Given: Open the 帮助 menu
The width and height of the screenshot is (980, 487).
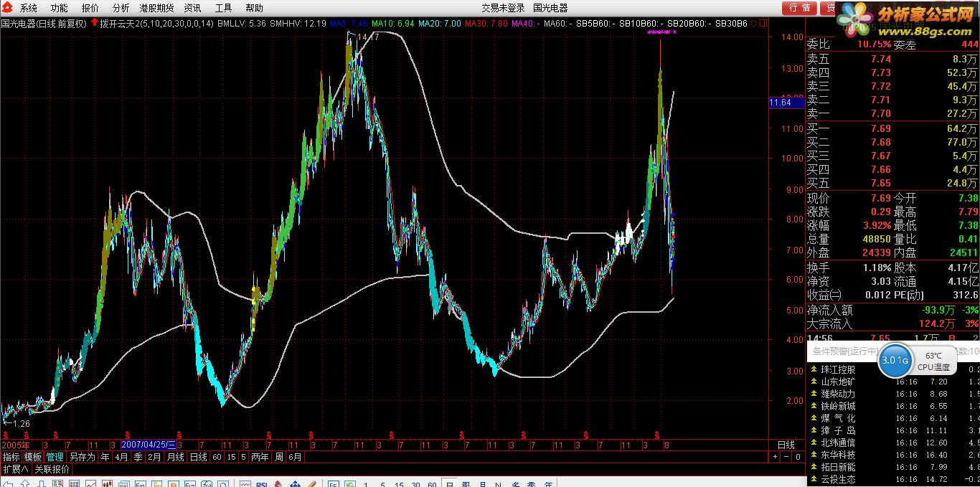Looking at the screenshot, I should (254, 8).
